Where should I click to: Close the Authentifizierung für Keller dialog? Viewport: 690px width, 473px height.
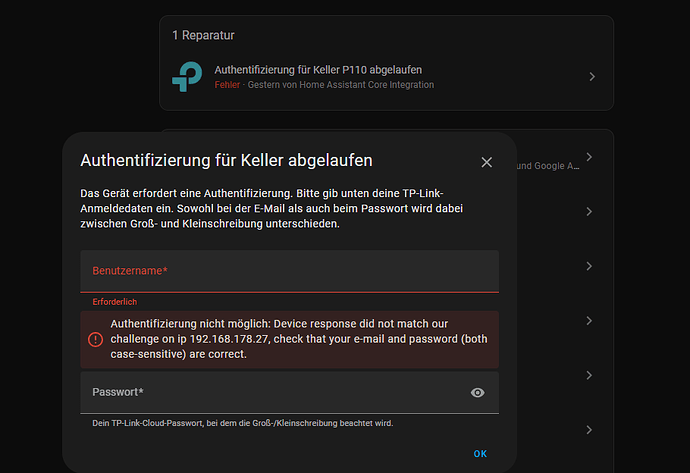coord(486,162)
